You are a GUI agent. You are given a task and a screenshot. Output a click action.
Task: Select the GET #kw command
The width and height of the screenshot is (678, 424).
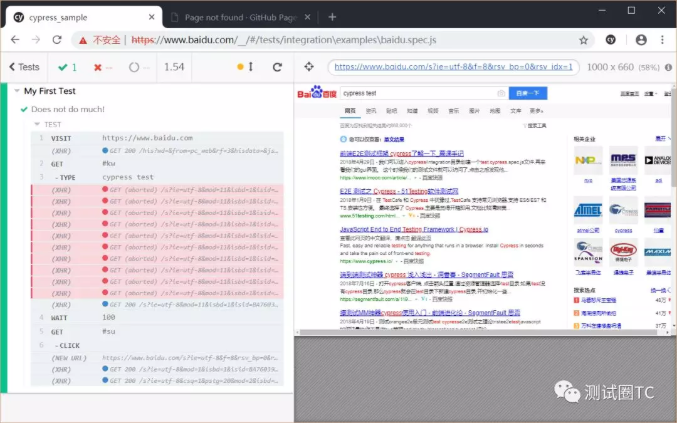click(157, 163)
